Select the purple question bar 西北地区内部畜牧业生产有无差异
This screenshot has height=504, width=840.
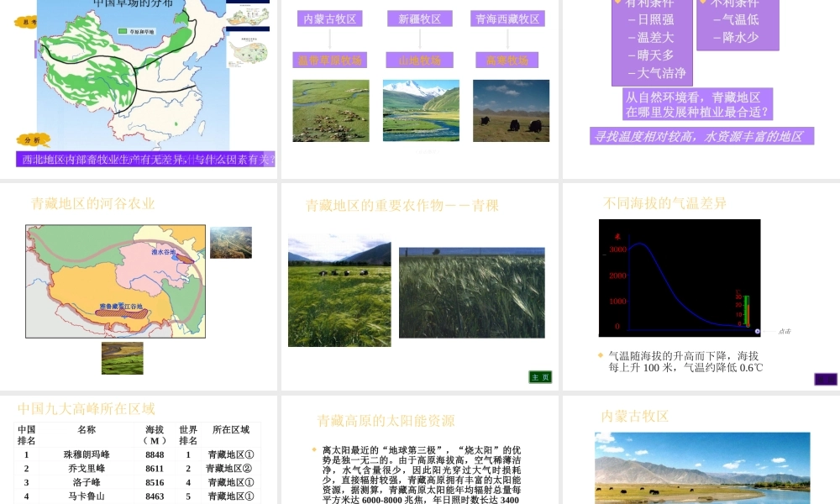tap(145, 159)
